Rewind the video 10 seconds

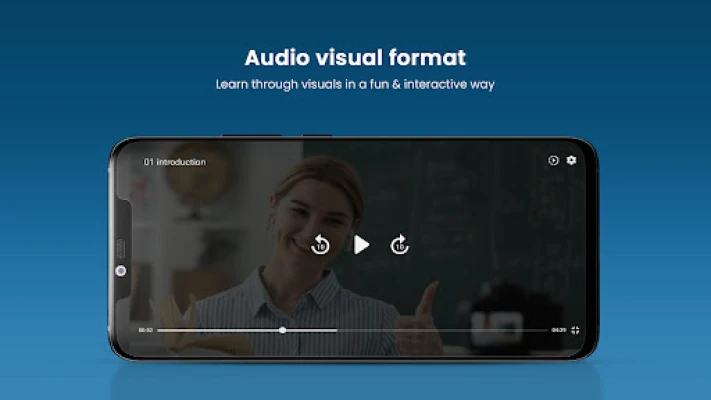(320, 244)
